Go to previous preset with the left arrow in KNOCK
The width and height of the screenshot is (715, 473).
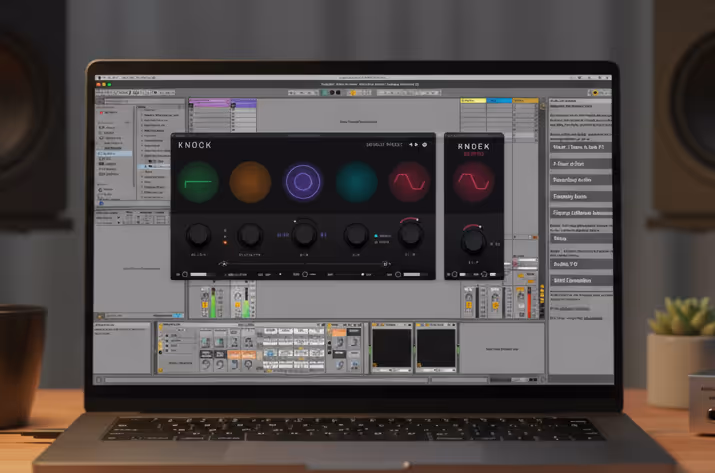pyautogui.click(x=410, y=145)
